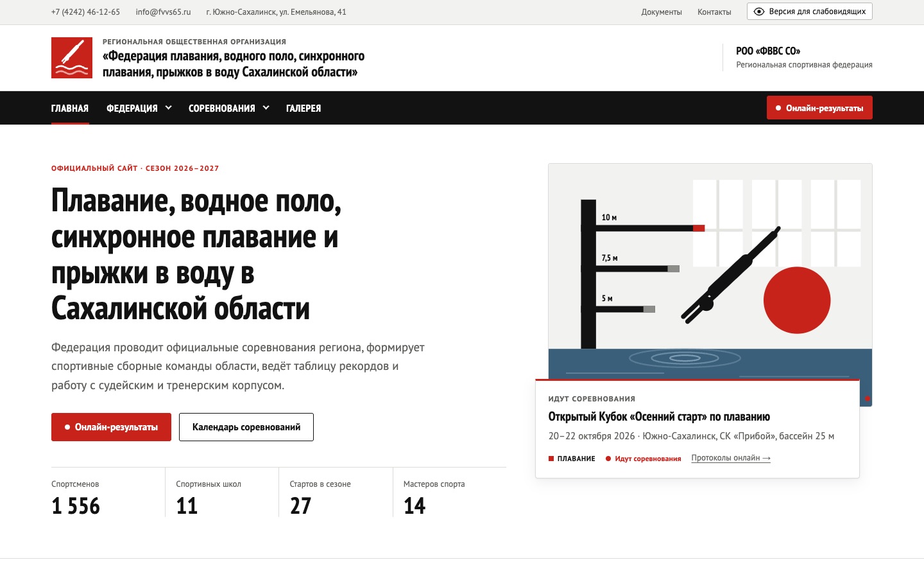Image resolution: width=924 pixels, height=578 pixels.
Task: Select the Соревнования menu label
Action: (222, 108)
